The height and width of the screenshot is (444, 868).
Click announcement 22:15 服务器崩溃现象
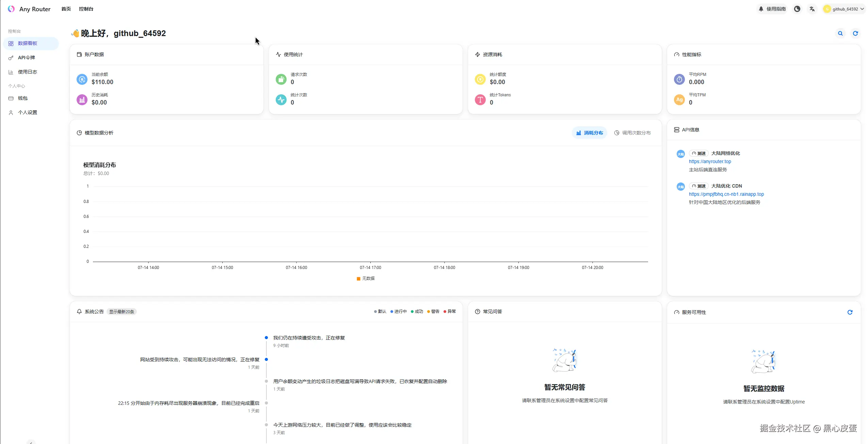coord(189,403)
